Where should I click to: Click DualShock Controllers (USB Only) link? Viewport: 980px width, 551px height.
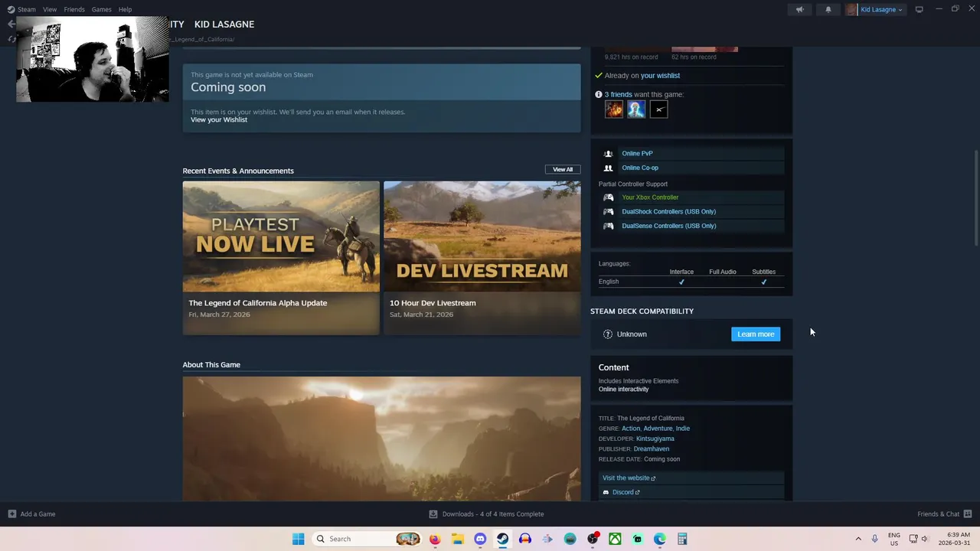[x=669, y=212]
